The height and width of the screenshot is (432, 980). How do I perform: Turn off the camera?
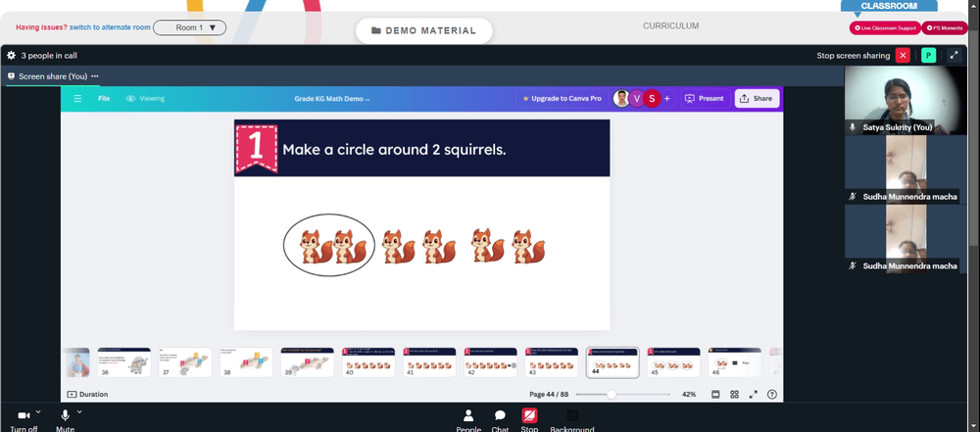coord(24,420)
